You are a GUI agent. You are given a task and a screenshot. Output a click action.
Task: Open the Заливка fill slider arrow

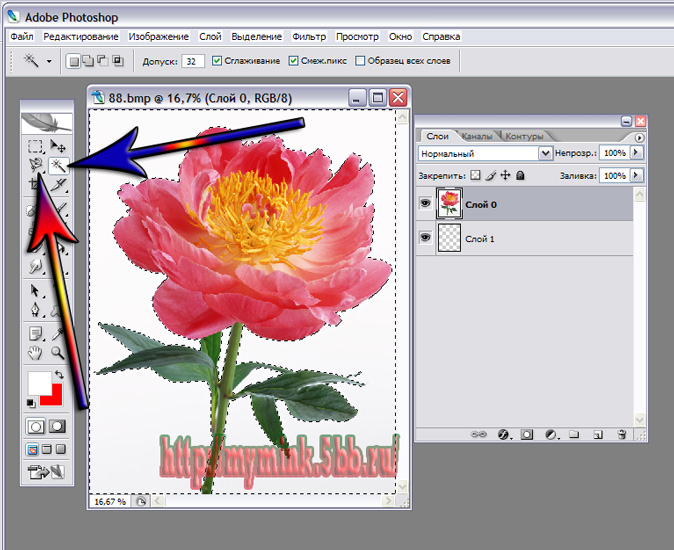coord(637,175)
